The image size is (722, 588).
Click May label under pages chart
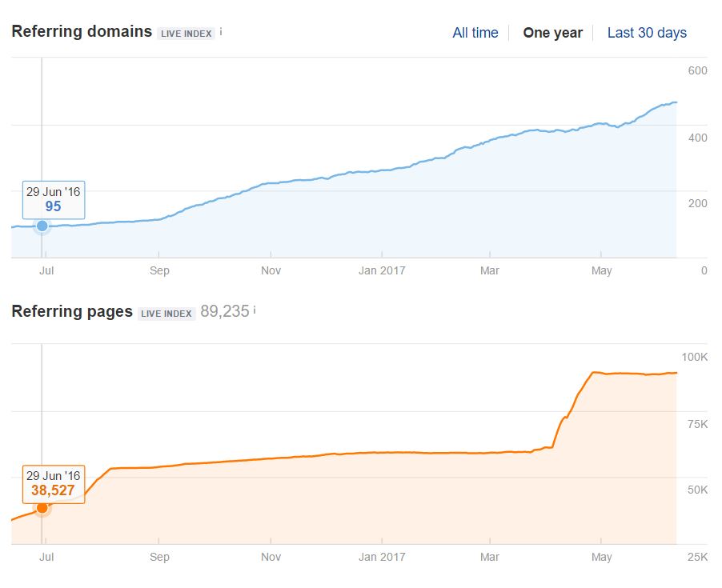(x=601, y=557)
